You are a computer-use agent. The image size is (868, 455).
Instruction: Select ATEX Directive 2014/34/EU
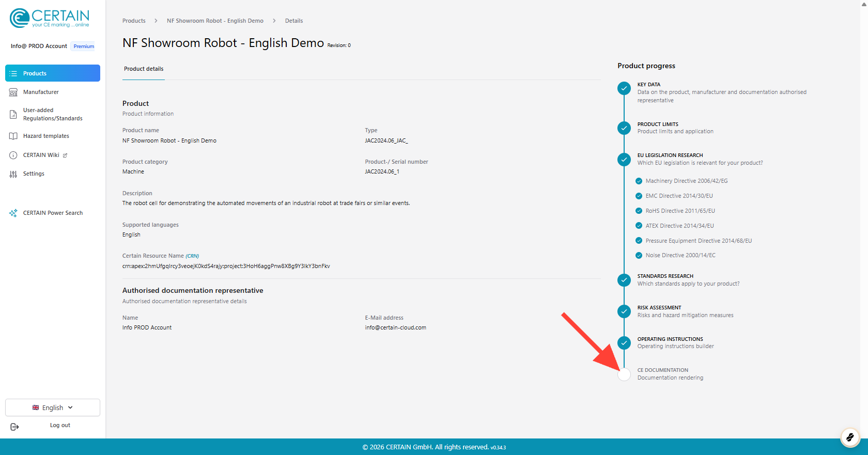[x=680, y=226]
